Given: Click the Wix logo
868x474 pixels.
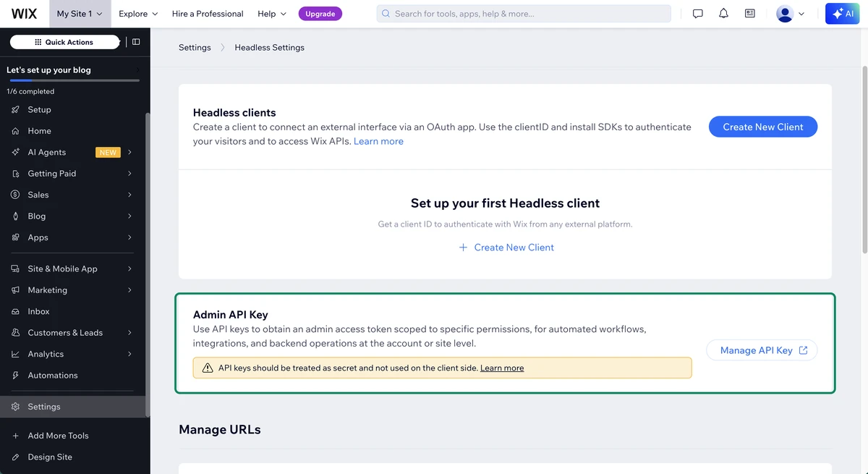Looking at the screenshot, I should pyautogui.click(x=24, y=14).
